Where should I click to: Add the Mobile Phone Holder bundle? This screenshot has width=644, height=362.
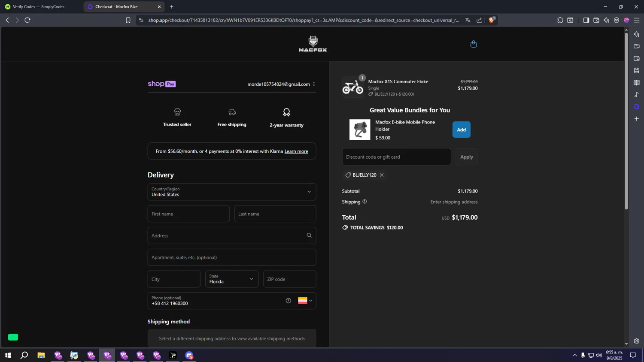point(461,130)
